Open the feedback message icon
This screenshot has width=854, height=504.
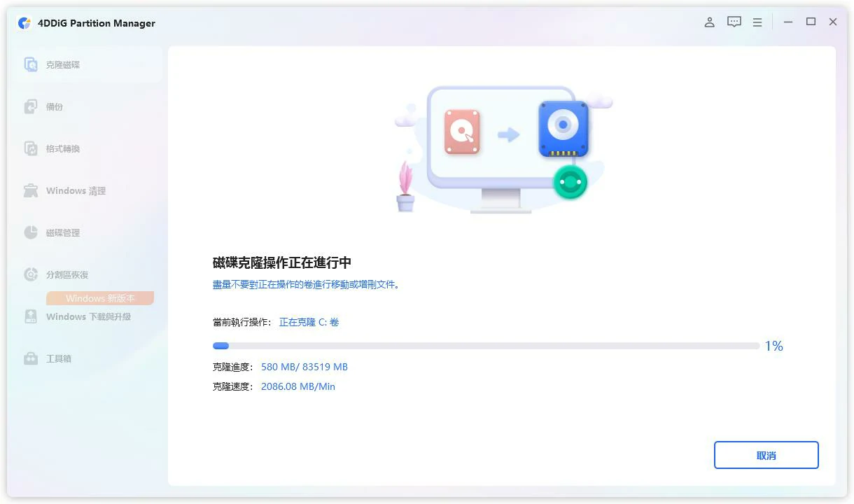734,22
